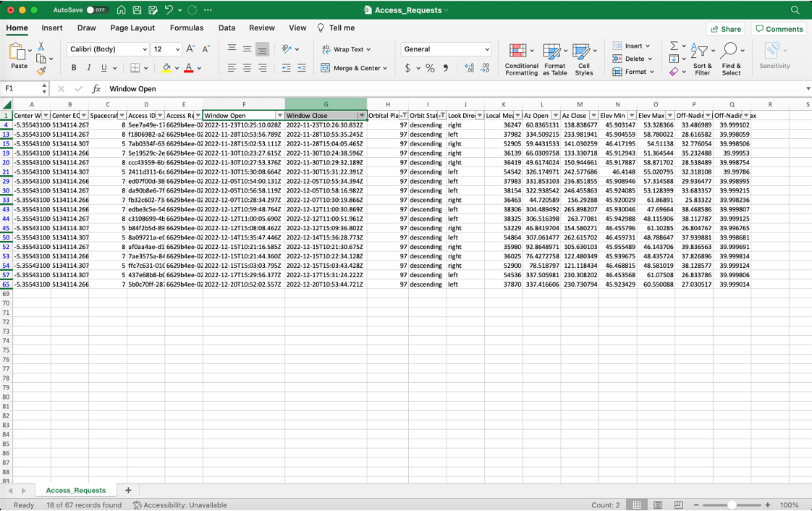
Task: Click the Center text alignment icon
Action: click(247, 68)
